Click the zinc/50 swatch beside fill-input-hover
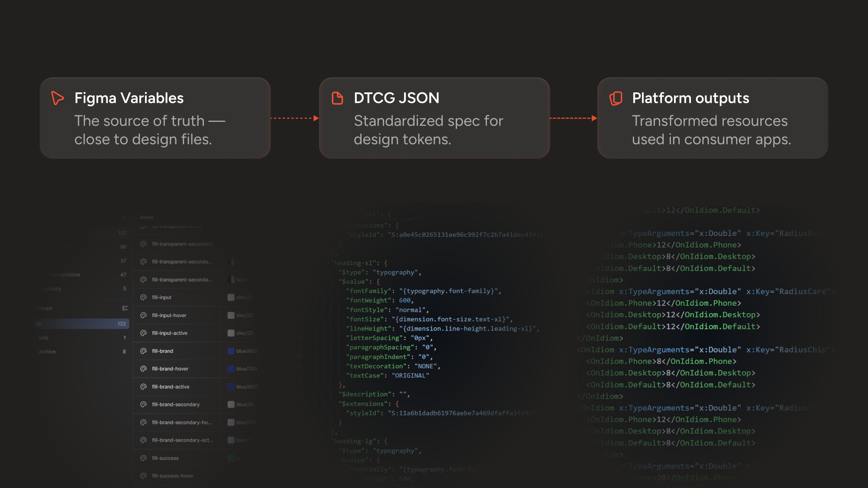Screen dimensions: 868x488 click(230, 315)
